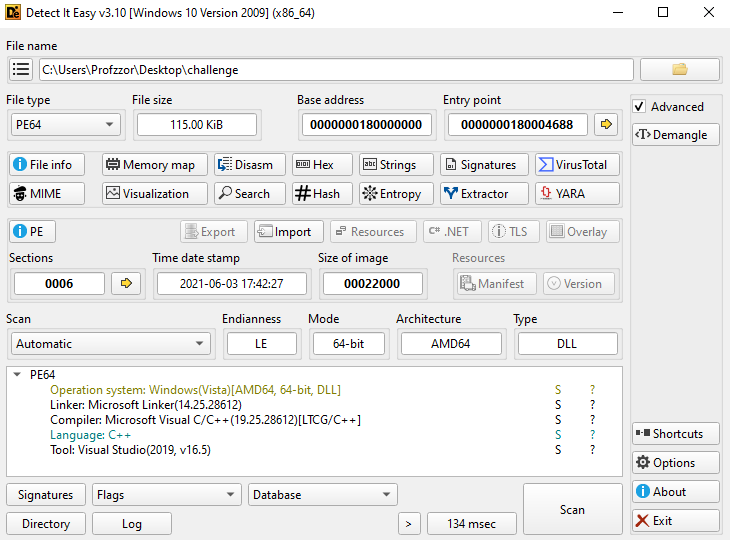Screen dimensions: 730x540
Task: Open the MIME info tool
Action: (x=47, y=194)
